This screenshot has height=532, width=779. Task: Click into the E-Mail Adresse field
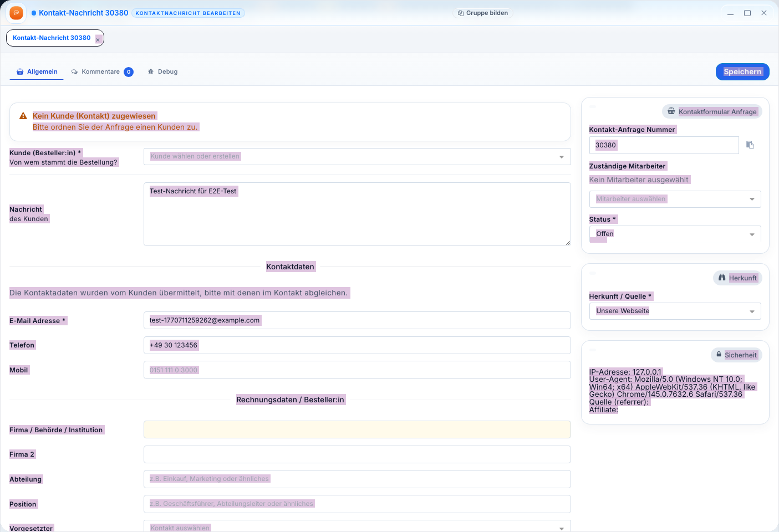357,320
